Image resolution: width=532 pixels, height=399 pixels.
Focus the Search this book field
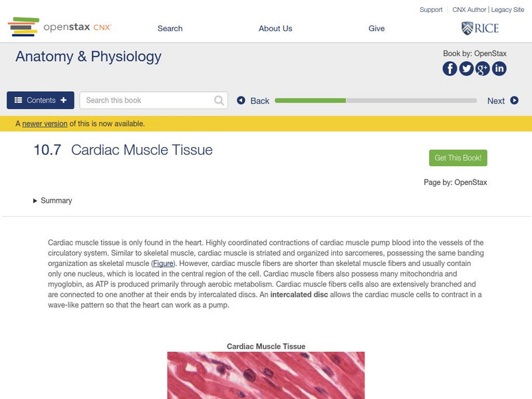point(146,100)
